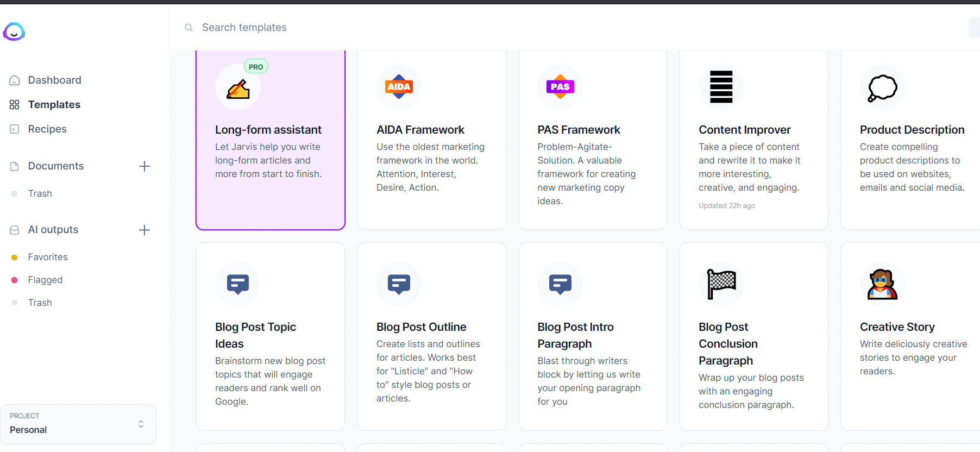Add new AI outputs with plus button

click(x=145, y=230)
